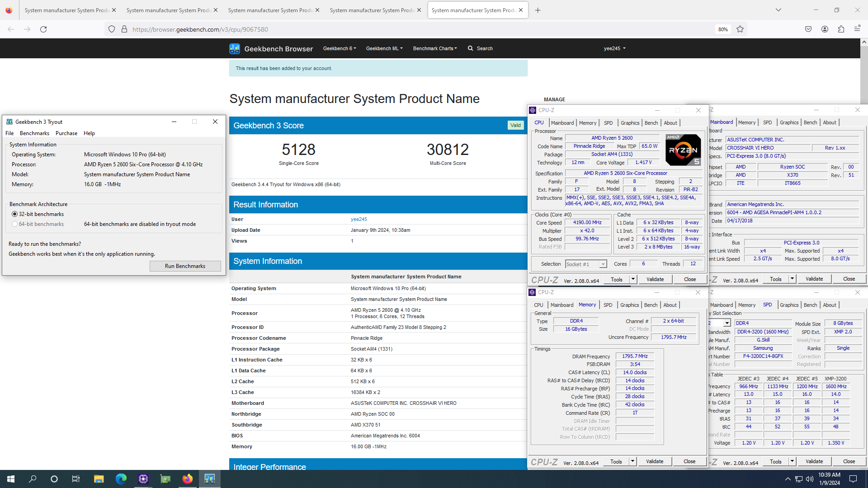Image resolution: width=868 pixels, height=488 pixels.
Task: Switch to Graphics tab in CPU-Z Memory window
Action: coord(629,305)
